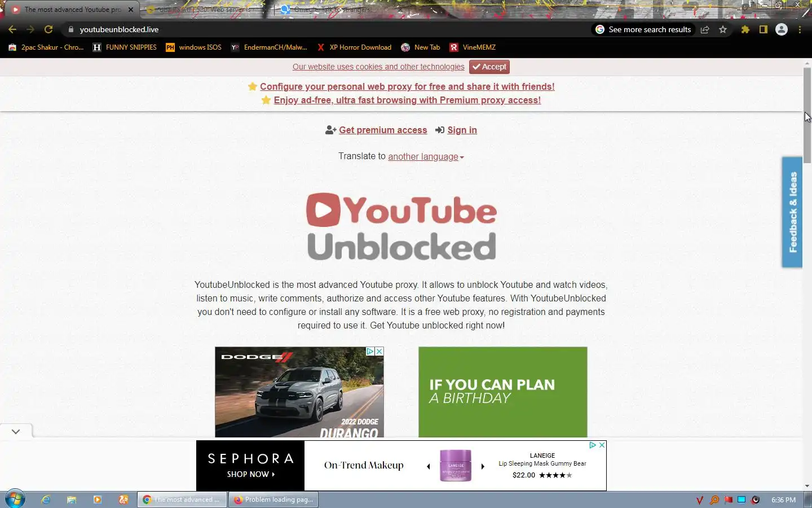Switch to the 520 Web server tab
812x508 pixels.
click(206, 10)
